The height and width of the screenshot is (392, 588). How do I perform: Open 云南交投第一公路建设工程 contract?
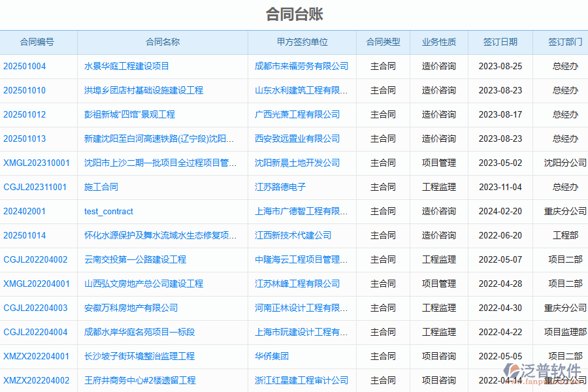coord(135,259)
